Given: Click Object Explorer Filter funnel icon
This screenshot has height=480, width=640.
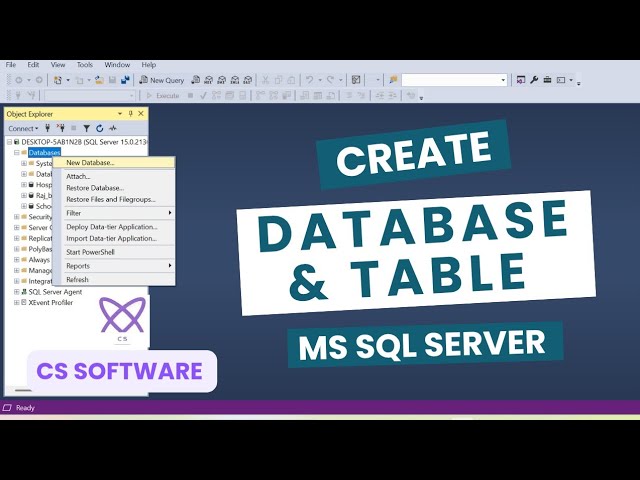Looking at the screenshot, I should click(x=87, y=128).
